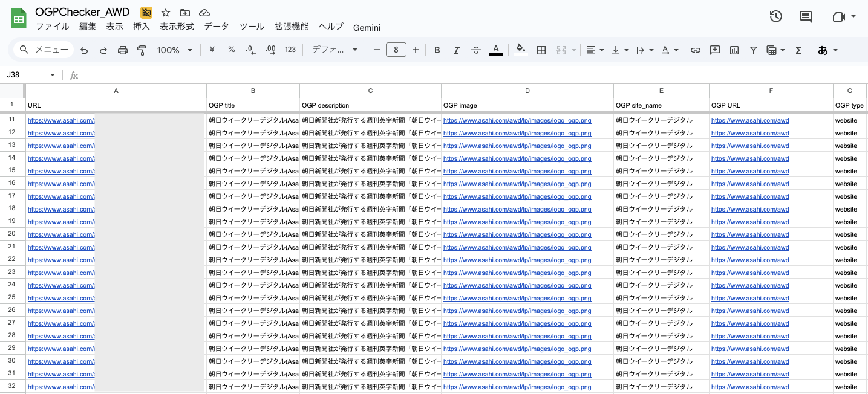Select row 17 header
This screenshot has width=868, height=394.
12,196
